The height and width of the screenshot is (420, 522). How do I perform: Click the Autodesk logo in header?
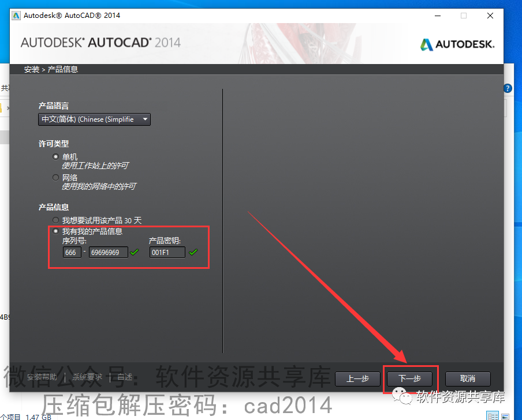click(x=457, y=44)
